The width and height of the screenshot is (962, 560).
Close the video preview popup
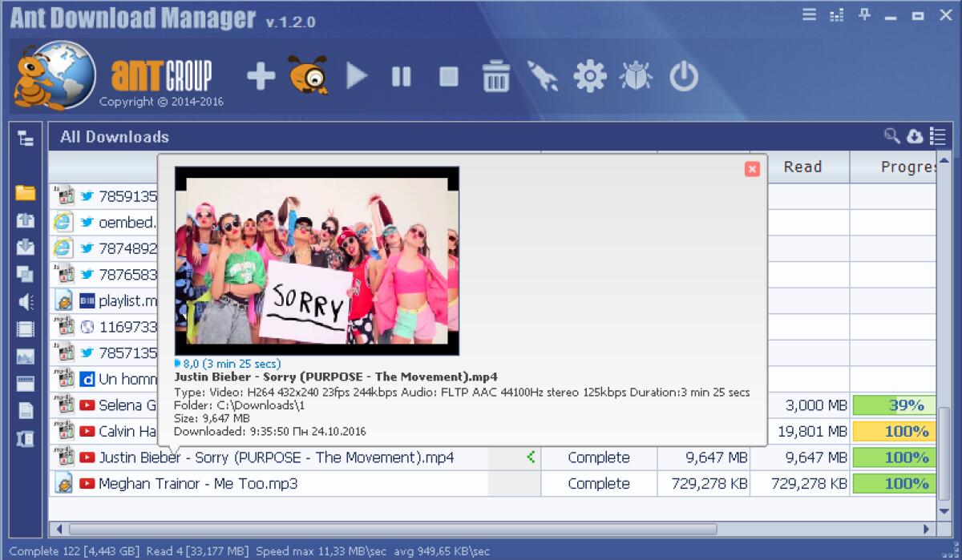coord(751,169)
